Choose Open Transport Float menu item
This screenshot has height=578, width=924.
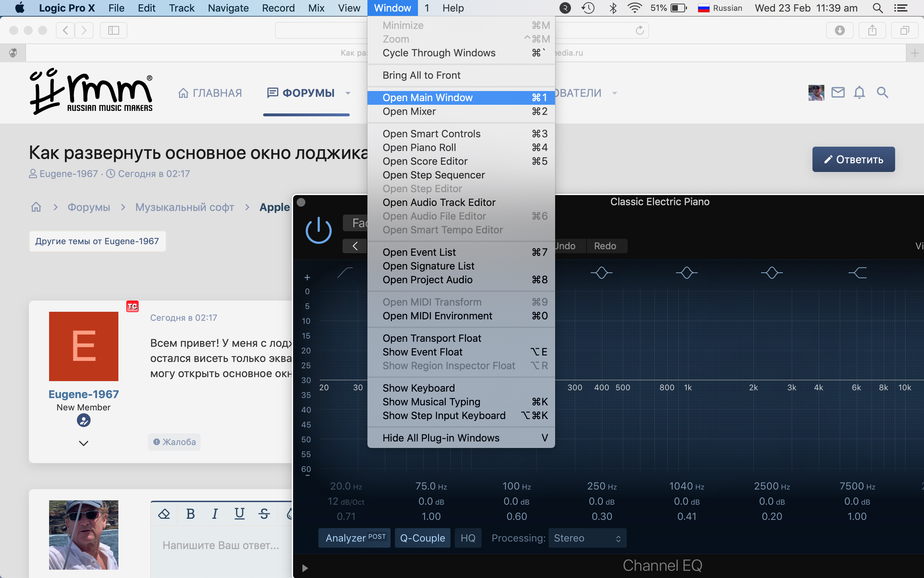pyautogui.click(x=461, y=338)
